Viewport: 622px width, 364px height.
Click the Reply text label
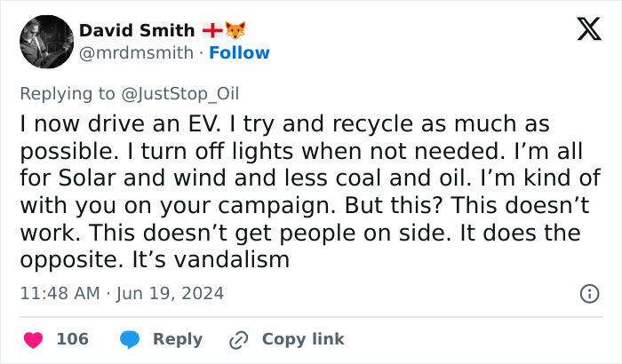177,339
